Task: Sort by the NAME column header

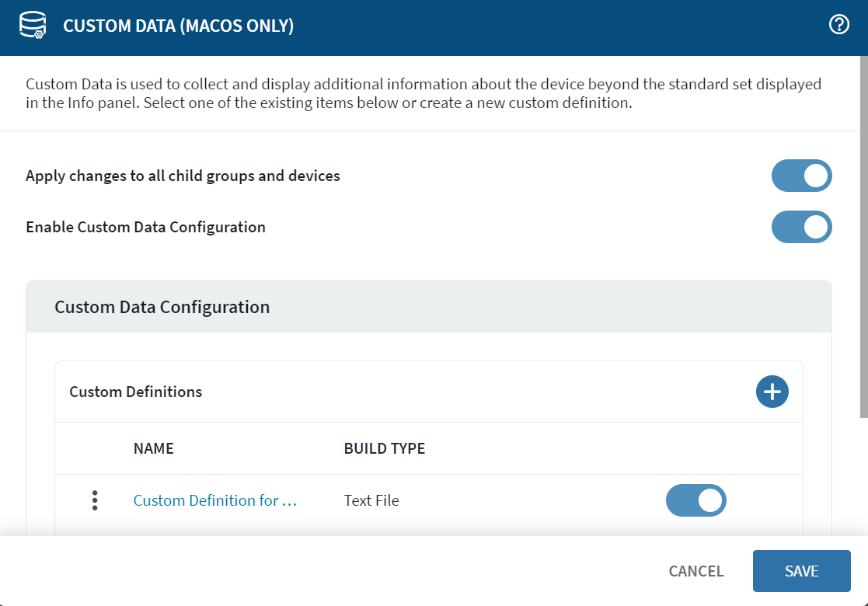Action: (154, 448)
